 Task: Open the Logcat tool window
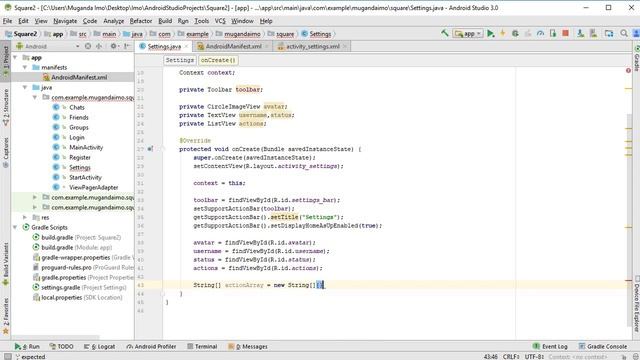(x=99, y=347)
